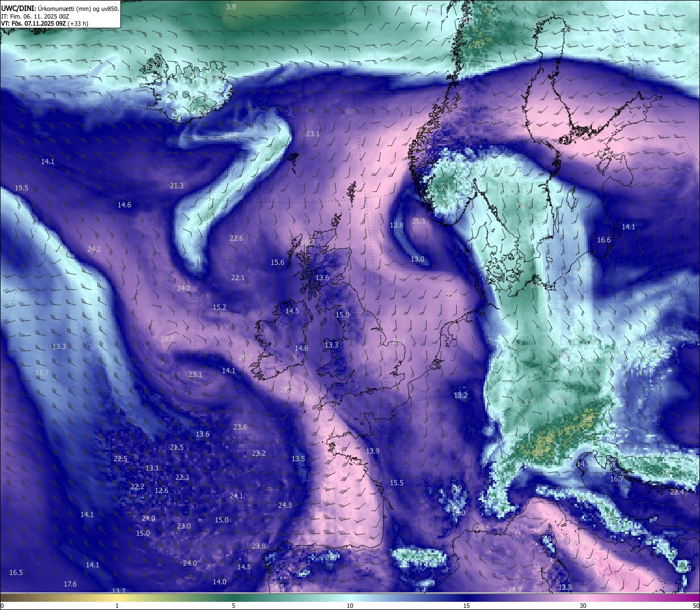Viewport: 700px width, 610px height.
Task: Click the VT: Fös. 07.11.2025 09Z line
Action: 45,24
